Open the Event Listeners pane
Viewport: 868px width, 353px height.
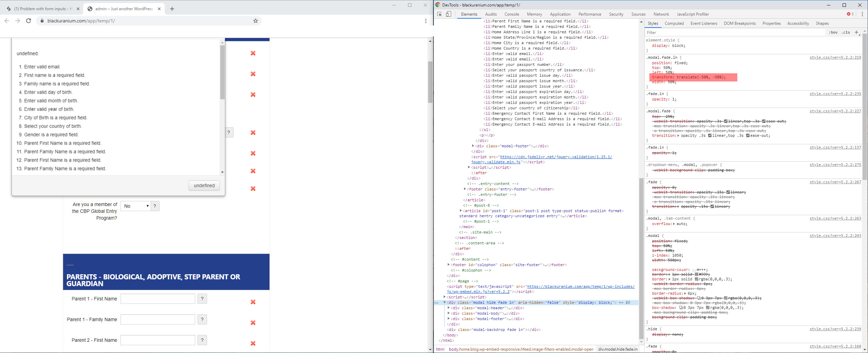[x=704, y=23]
